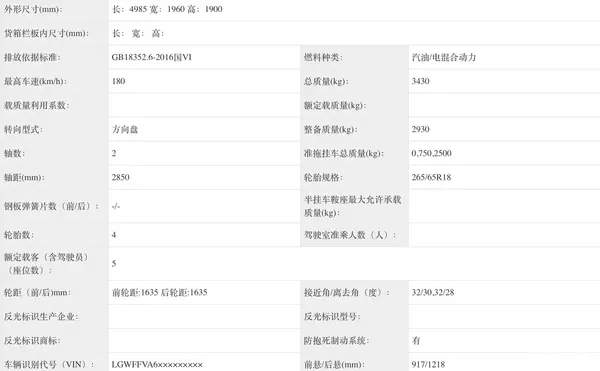The width and height of the screenshot is (600, 371).
Task: Click the ABS value 有
Action: [416, 340]
